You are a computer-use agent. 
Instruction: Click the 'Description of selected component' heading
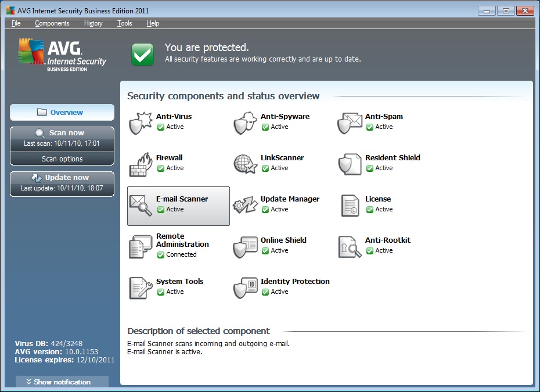199,331
